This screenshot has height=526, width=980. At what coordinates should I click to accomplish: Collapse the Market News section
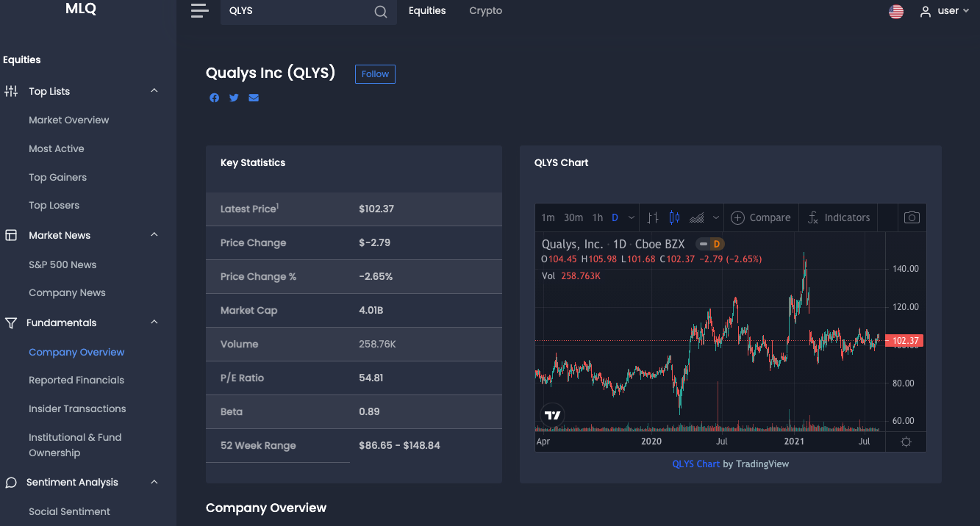154,235
